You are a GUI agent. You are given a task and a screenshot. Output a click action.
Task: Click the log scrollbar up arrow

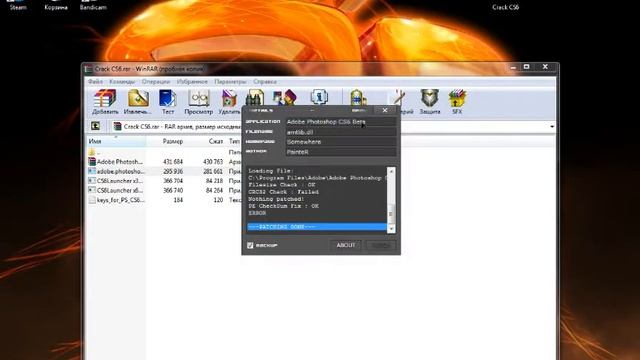tap(391, 171)
